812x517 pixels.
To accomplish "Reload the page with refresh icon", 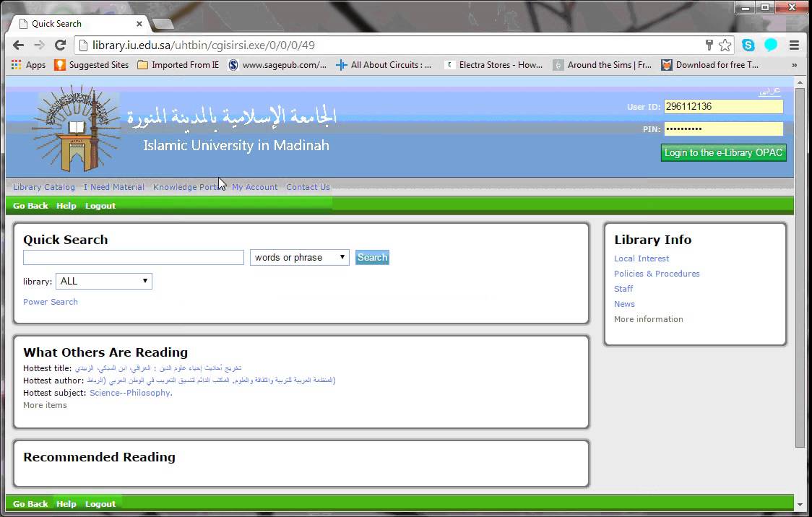I will click(60, 45).
